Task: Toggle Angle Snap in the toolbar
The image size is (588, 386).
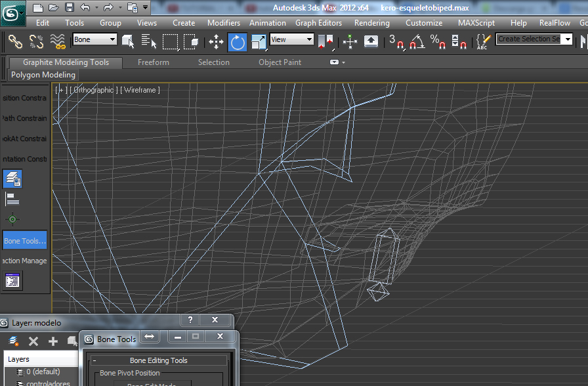Action: (x=416, y=42)
